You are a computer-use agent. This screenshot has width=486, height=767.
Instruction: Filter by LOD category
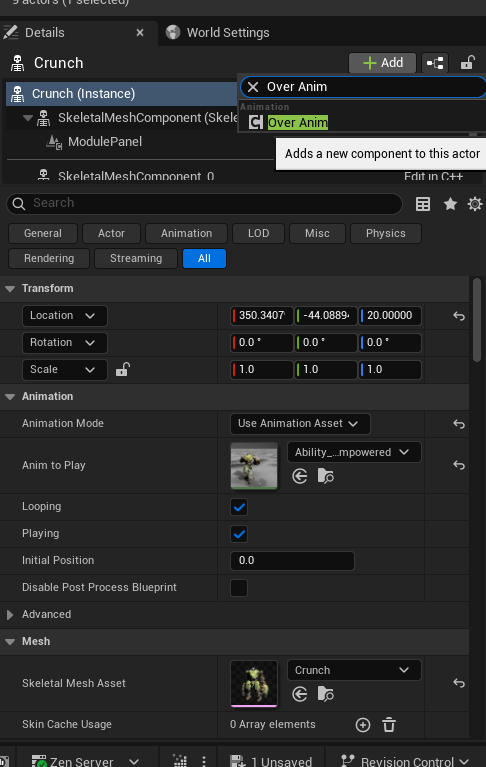[258, 233]
